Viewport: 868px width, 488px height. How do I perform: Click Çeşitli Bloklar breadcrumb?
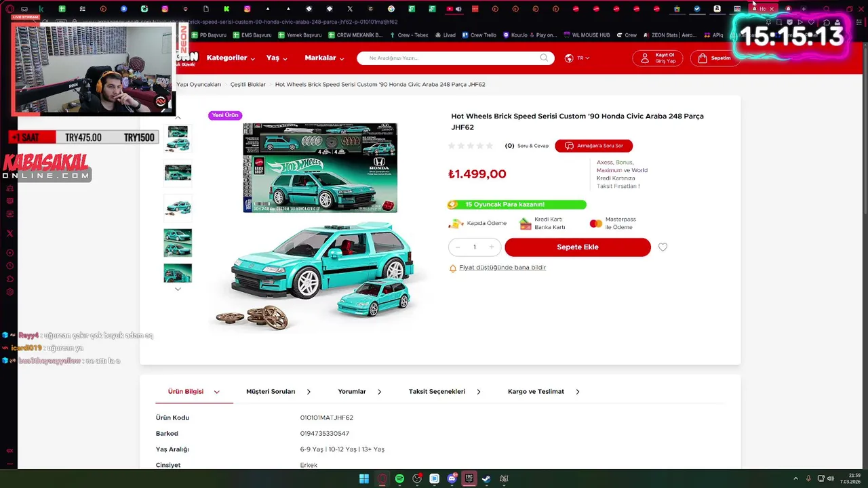click(x=248, y=85)
